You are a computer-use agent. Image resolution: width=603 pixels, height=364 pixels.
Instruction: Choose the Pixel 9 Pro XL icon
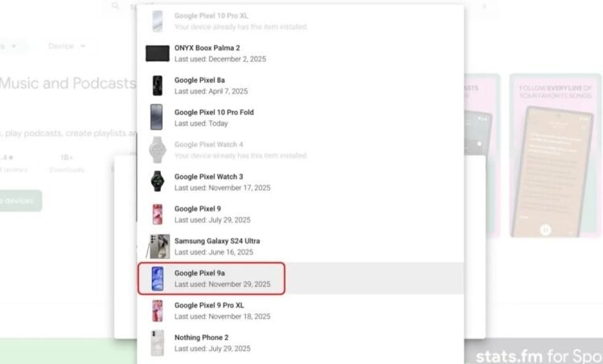coord(158,311)
